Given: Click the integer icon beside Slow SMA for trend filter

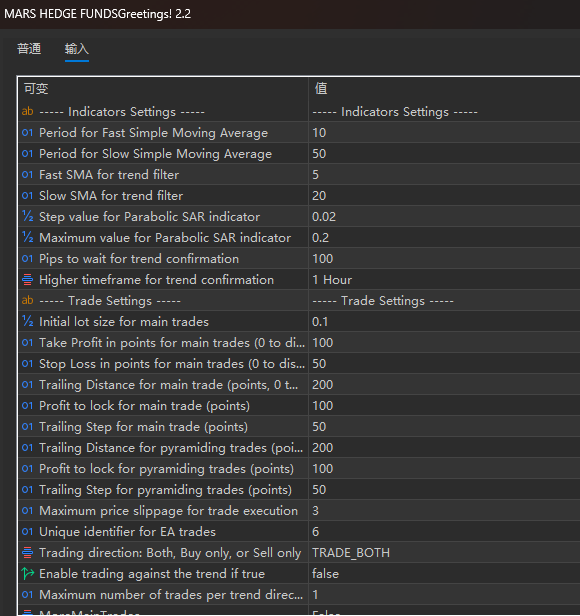Looking at the screenshot, I should (x=28, y=196).
